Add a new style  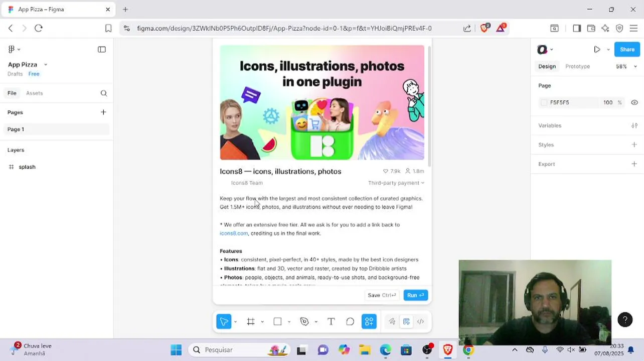click(634, 144)
